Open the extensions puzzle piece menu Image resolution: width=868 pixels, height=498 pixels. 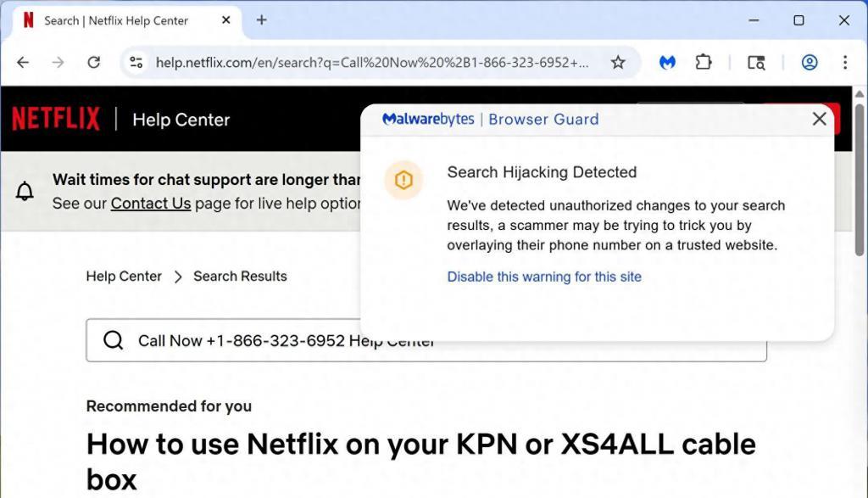pyautogui.click(x=703, y=62)
